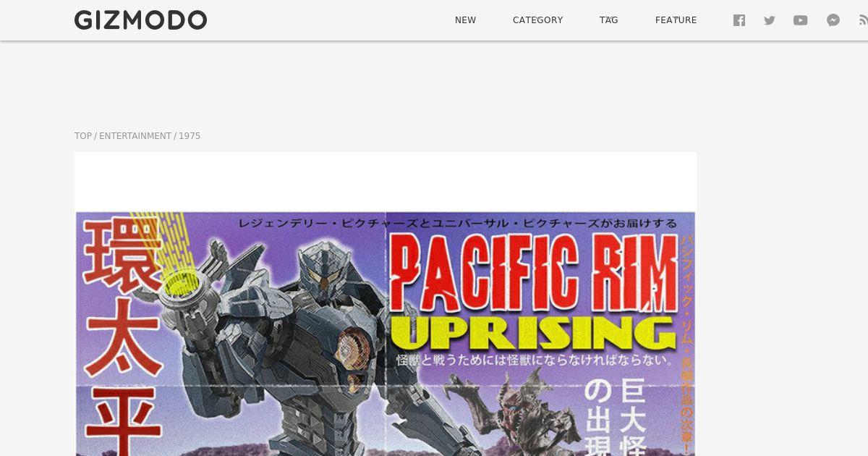Select the 1975 breadcrumb item
Screen dimensions: 868x456
[190, 136]
